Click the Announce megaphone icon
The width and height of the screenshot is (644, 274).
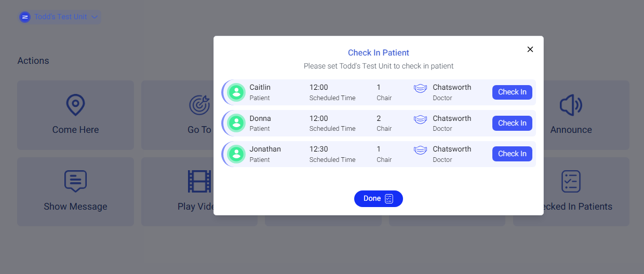(x=571, y=105)
